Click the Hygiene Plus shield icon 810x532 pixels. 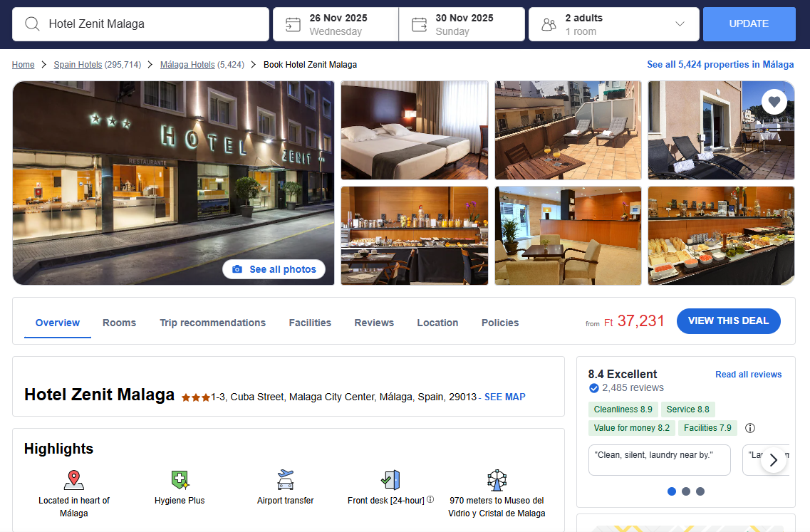click(x=180, y=480)
